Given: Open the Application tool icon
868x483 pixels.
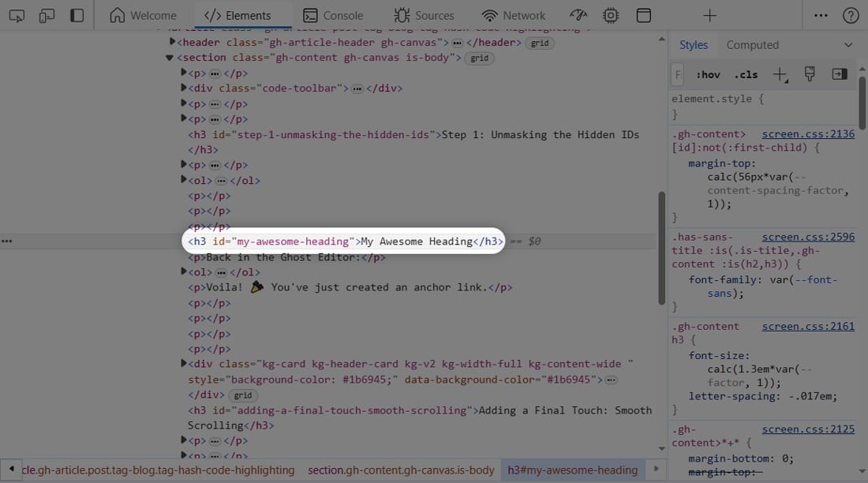Looking at the screenshot, I should click(643, 16).
